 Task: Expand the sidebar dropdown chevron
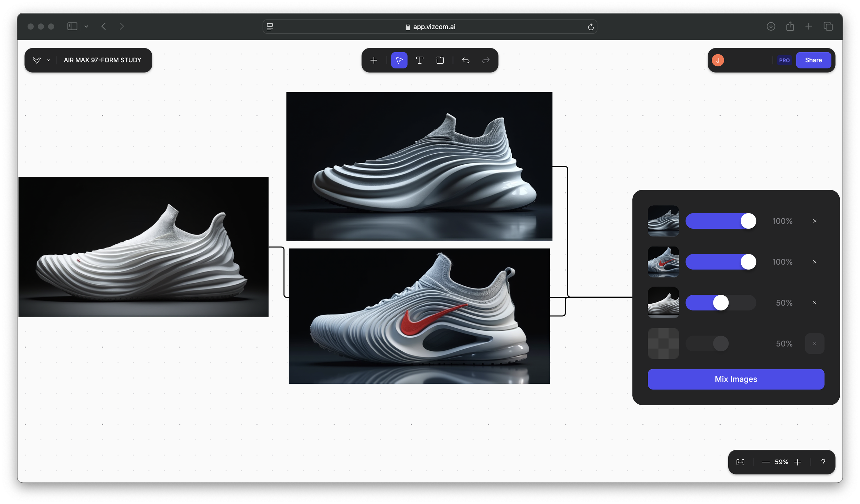(x=86, y=26)
